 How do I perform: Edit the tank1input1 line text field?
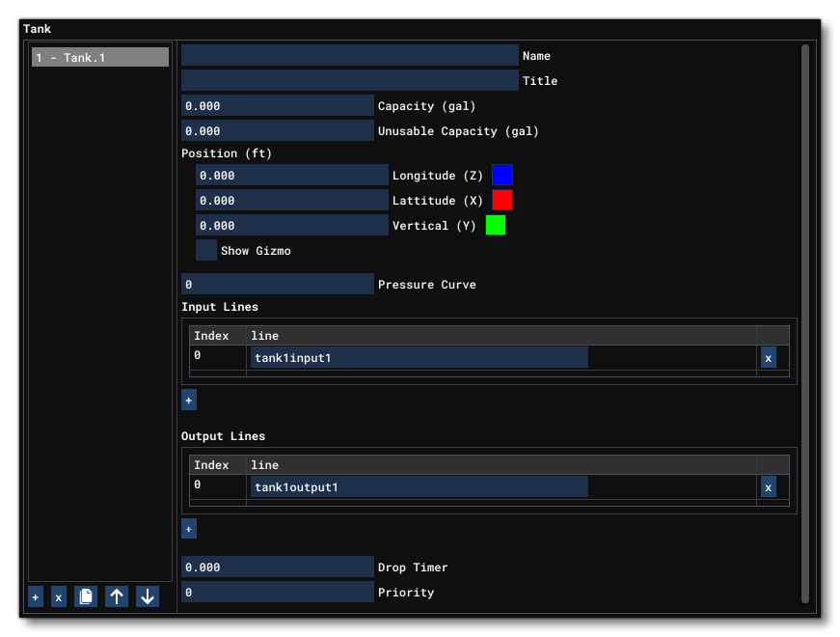(419, 358)
